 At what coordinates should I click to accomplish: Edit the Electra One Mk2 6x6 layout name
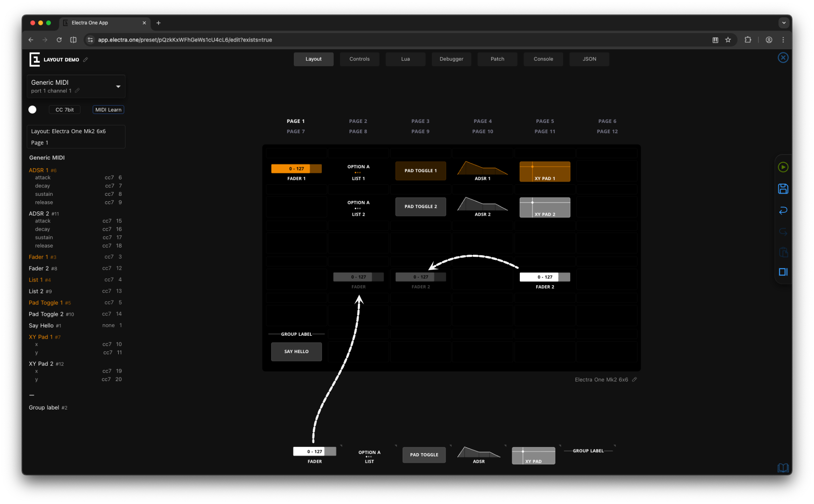click(x=634, y=379)
